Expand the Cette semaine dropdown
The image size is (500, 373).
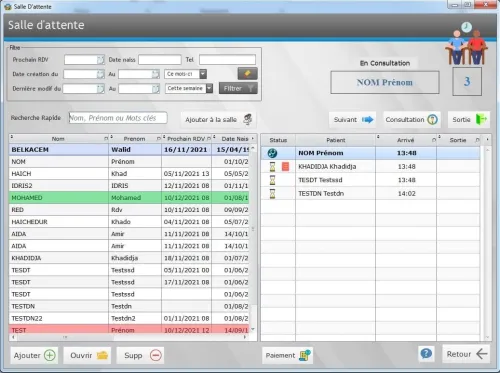pyautogui.click(x=209, y=88)
